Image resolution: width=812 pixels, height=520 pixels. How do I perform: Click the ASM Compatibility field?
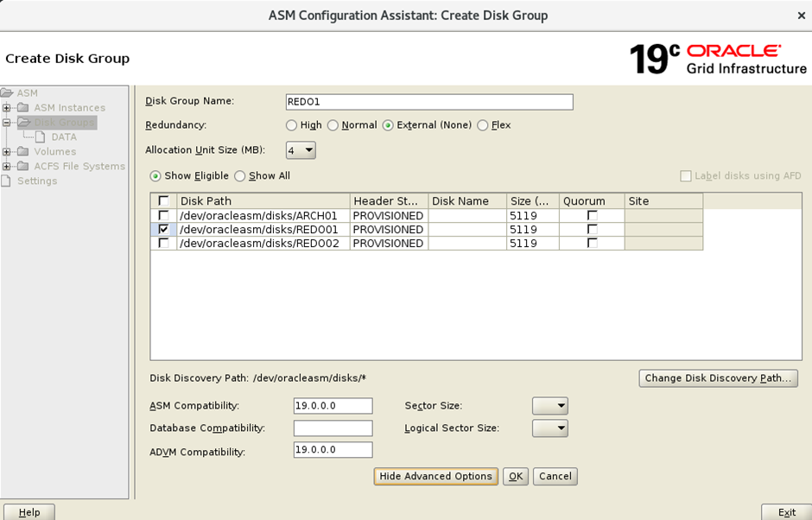click(333, 405)
